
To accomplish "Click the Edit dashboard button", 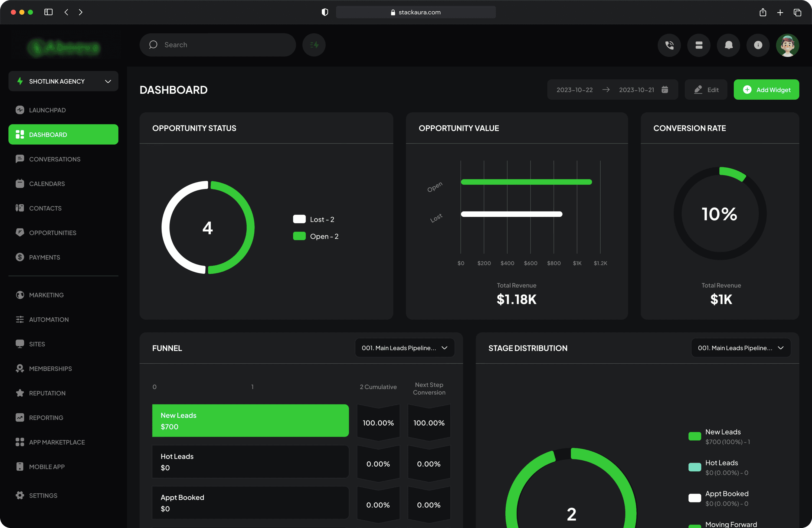I will (x=706, y=89).
